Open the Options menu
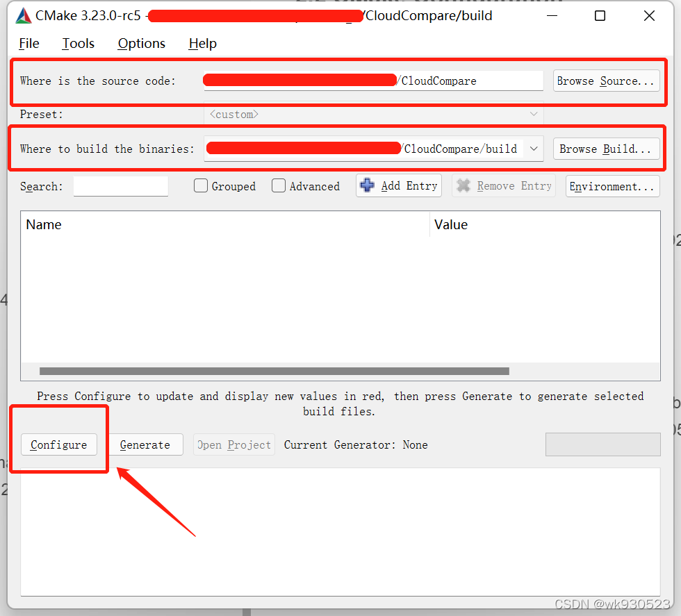The height and width of the screenshot is (616, 681). (142, 44)
